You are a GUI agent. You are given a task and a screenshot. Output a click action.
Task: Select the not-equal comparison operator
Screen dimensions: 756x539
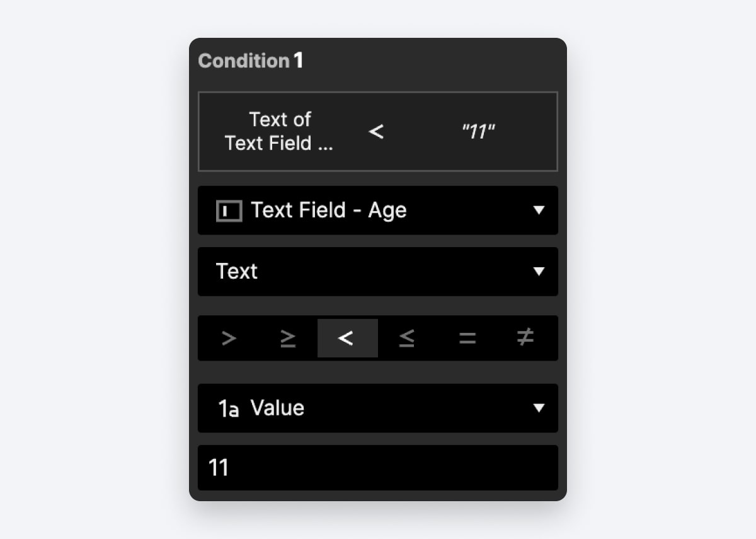(525, 338)
